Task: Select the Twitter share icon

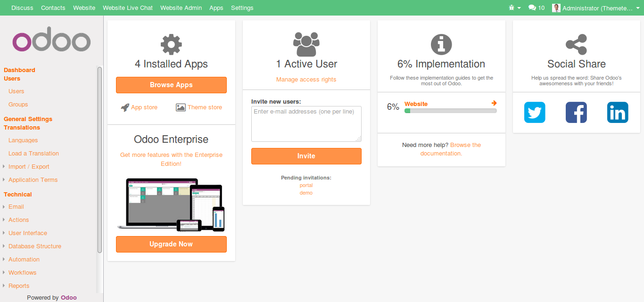Action: pos(535,112)
